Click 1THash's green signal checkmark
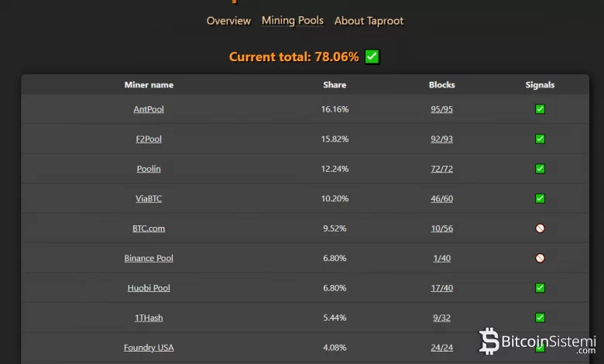 (x=540, y=318)
